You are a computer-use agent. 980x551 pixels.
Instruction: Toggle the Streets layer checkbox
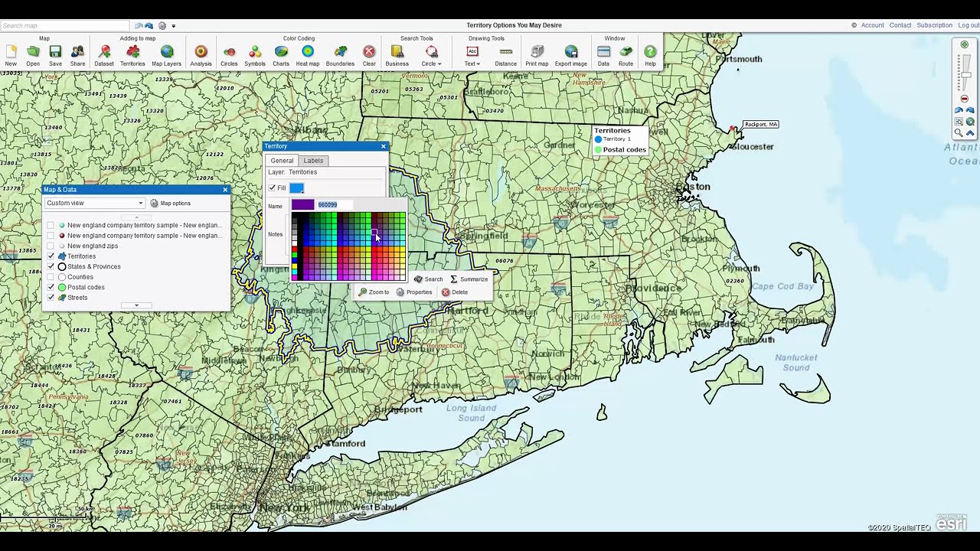click(51, 298)
